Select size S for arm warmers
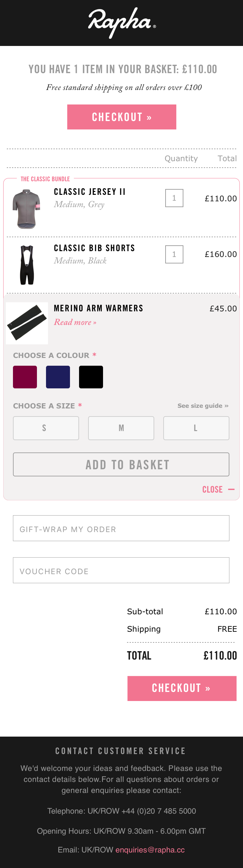Viewport: 243px width, 868px height. (x=46, y=428)
